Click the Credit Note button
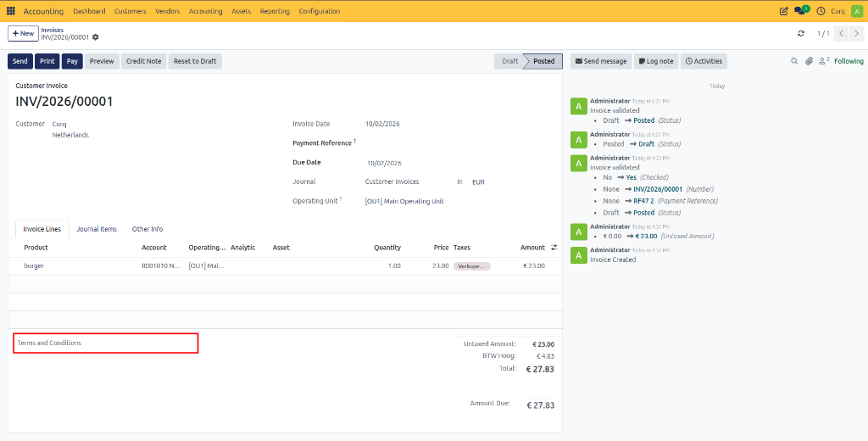The image size is (868, 441). click(143, 61)
